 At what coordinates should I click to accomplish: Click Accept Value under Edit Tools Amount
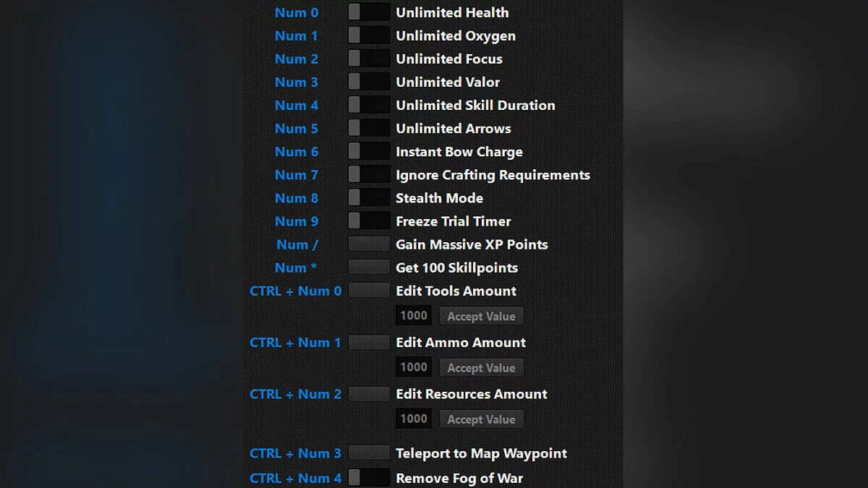pyautogui.click(x=481, y=316)
